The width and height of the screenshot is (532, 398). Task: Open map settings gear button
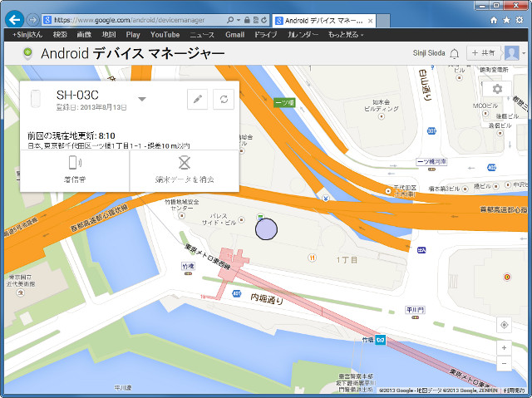497,89
